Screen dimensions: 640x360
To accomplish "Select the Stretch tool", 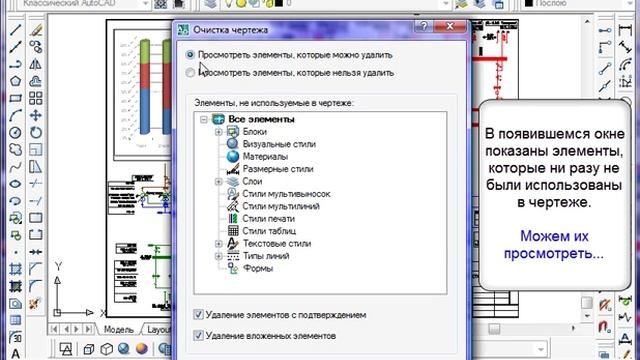I will (36, 167).
